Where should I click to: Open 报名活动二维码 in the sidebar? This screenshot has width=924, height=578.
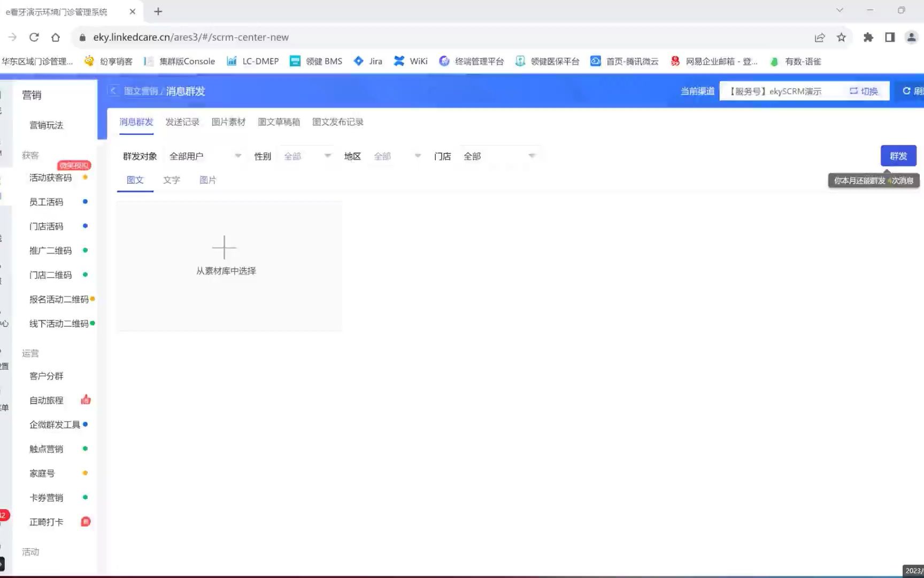pyautogui.click(x=59, y=299)
